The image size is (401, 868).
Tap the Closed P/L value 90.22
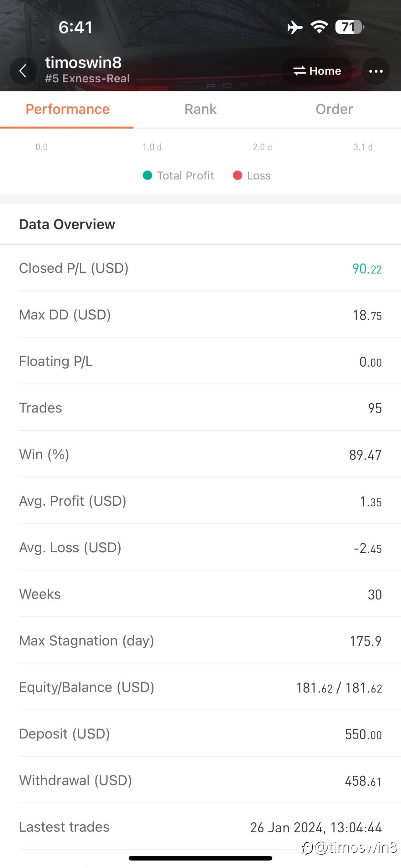click(x=367, y=269)
